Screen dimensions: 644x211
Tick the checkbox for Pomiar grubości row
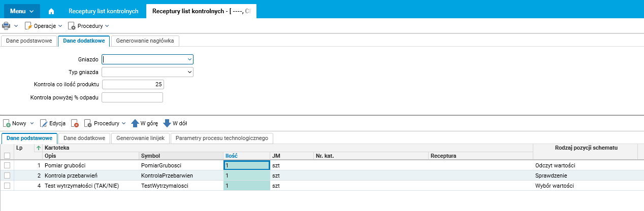click(x=7, y=165)
